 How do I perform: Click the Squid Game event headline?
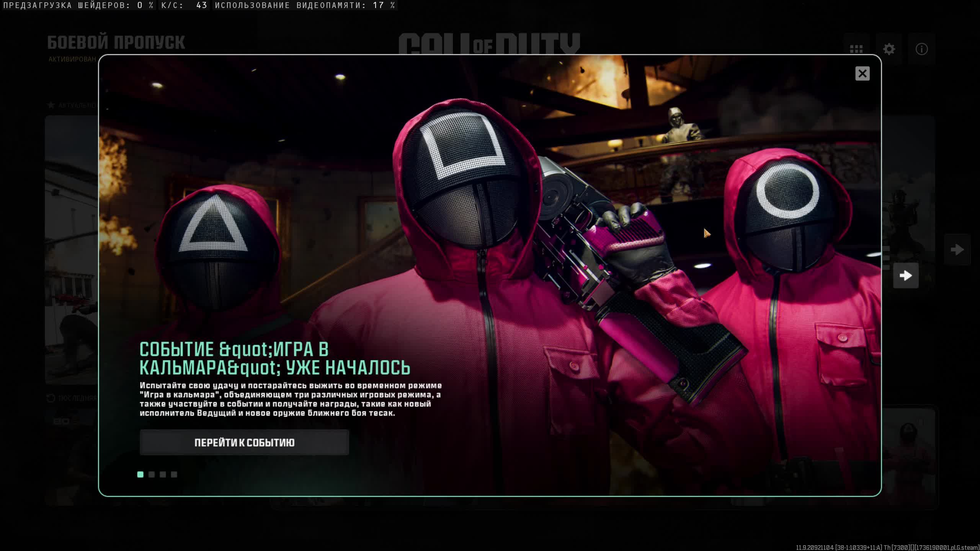coord(274,359)
